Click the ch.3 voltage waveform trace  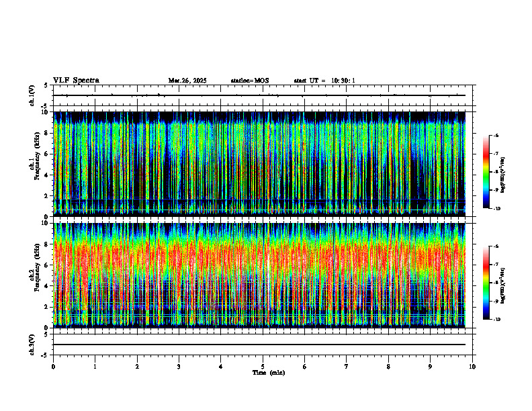259,345
